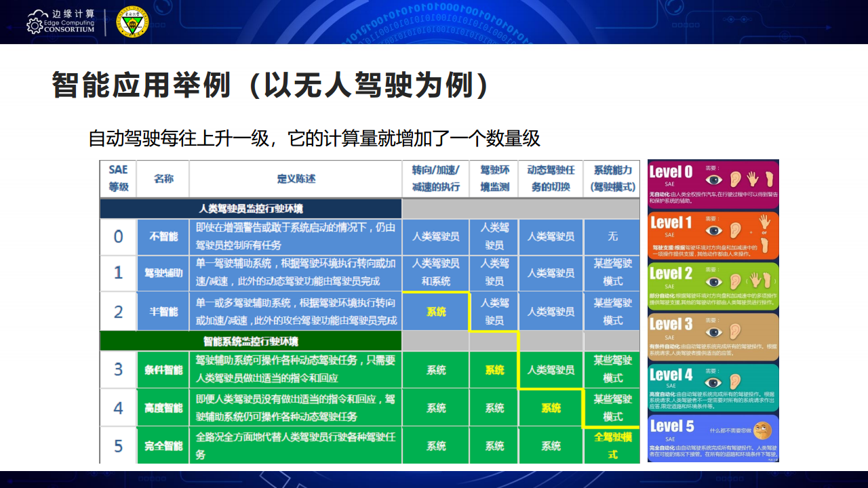Click the '无' system capability cell in row 0
The height and width of the screenshot is (488, 868).
pos(612,236)
